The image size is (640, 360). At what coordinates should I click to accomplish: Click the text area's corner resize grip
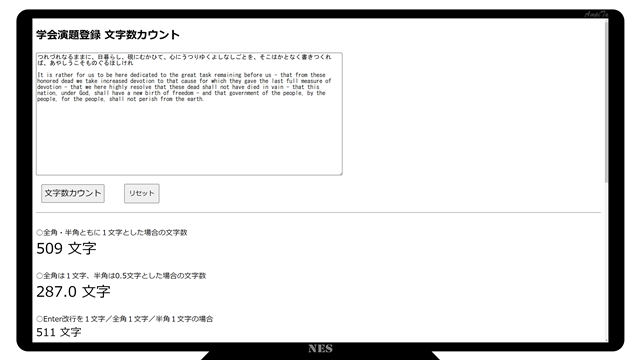tap(340, 173)
